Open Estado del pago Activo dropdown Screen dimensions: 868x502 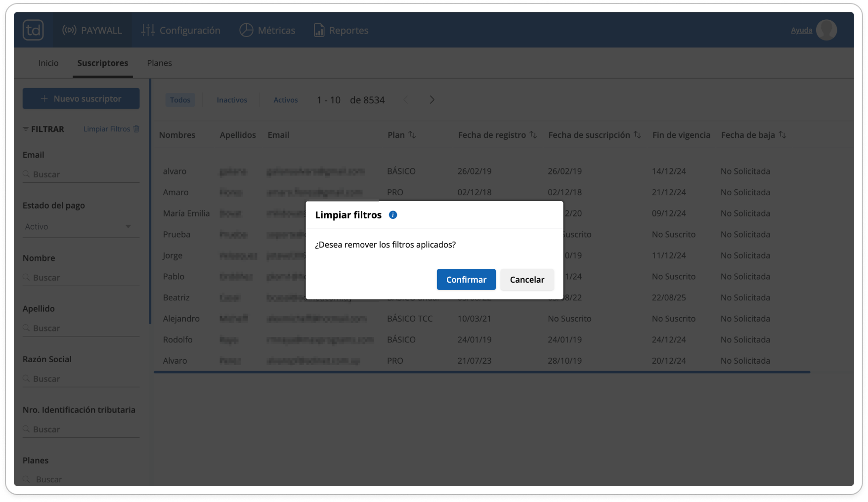pos(81,227)
